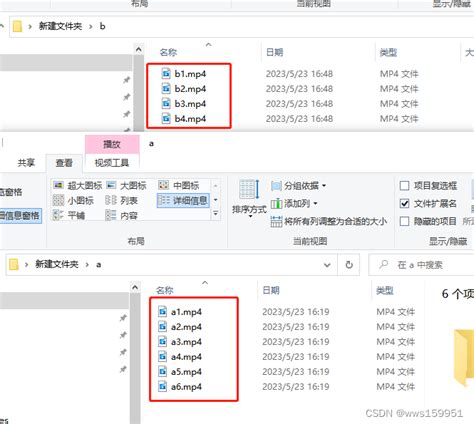The width and height of the screenshot is (474, 424).
Task: Click search magnifier icon in window a
Action: 384,265
